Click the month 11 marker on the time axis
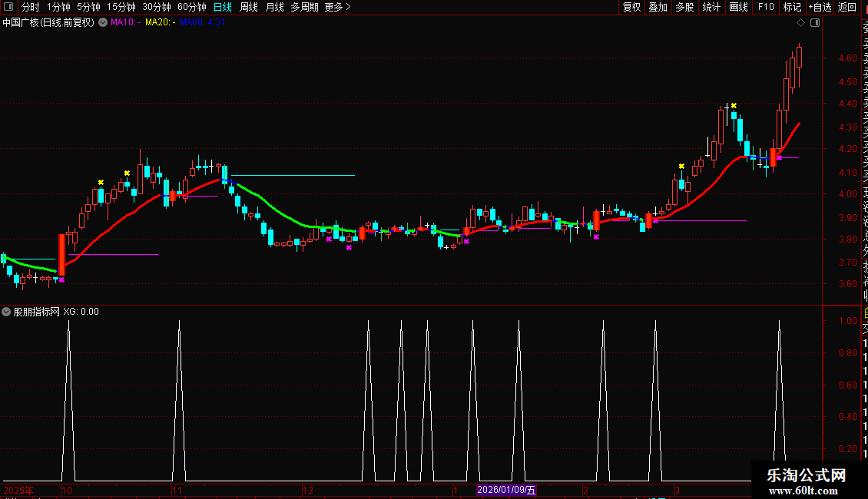 (177, 491)
